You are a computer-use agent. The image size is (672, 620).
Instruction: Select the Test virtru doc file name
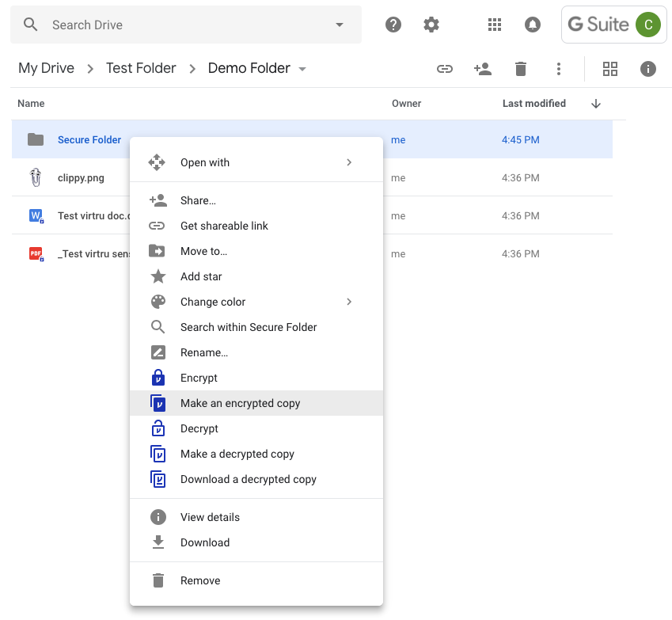[x=94, y=215]
